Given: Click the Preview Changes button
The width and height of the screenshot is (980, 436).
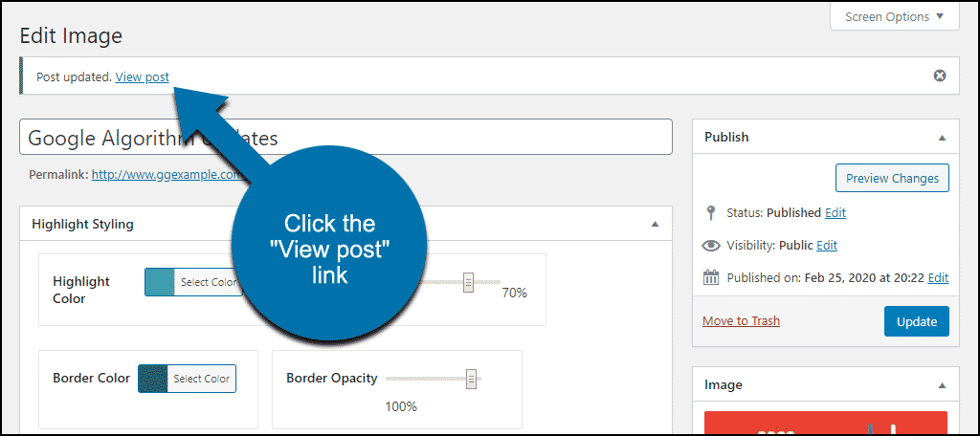Looking at the screenshot, I should tap(892, 178).
